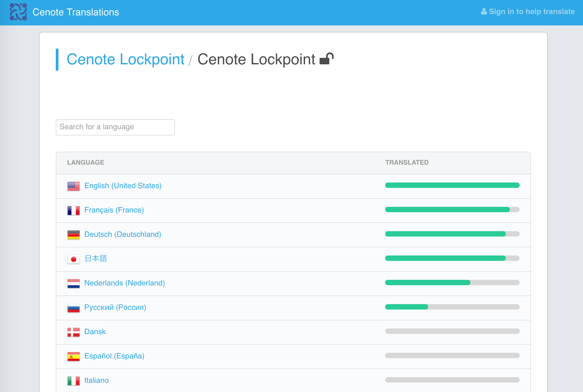Image resolution: width=583 pixels, height=392 pixels.
Task: Click the Italy flag icon
Action: point(74,381)
